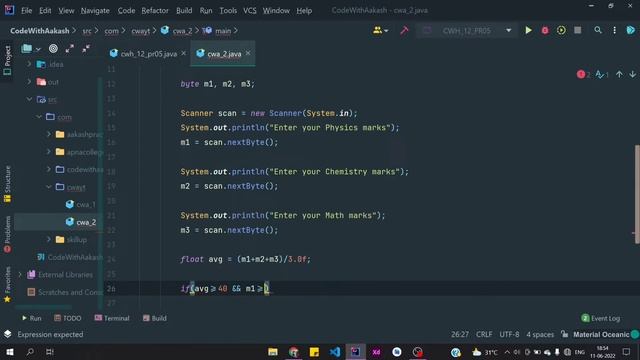The image size is (640, 360).
Task: Stop execution with the square stop icon
Action: pos(578,30)
